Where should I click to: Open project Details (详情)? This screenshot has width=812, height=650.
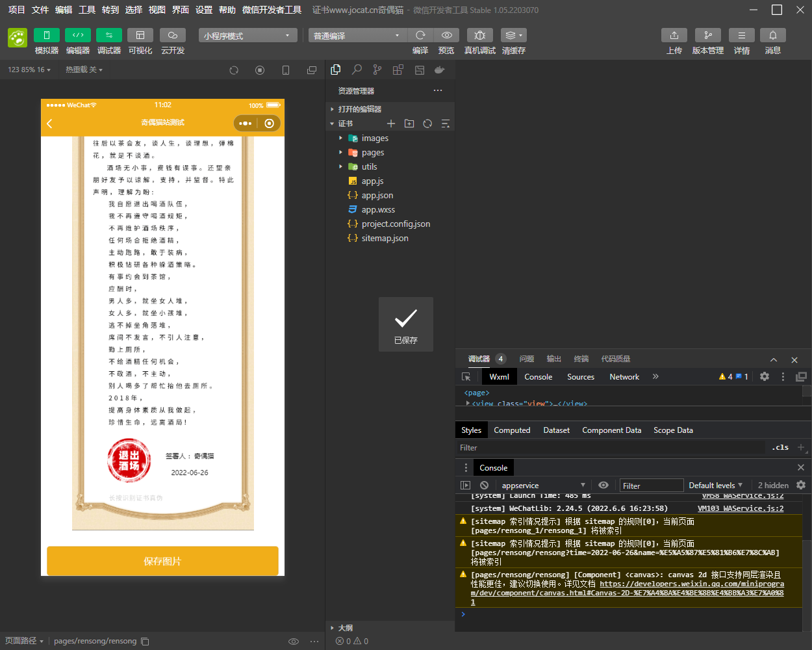pos(742,35)
